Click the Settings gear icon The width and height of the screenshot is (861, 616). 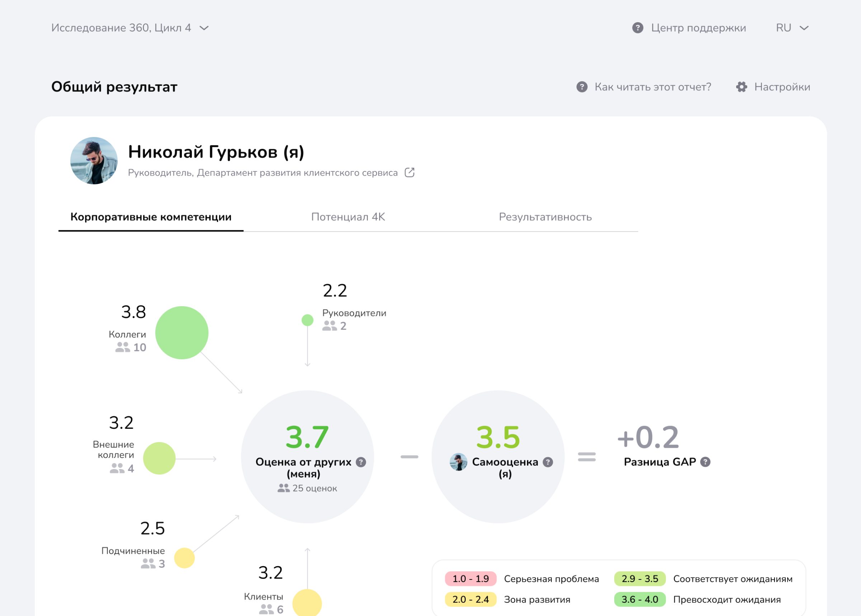tap(742, 87)
